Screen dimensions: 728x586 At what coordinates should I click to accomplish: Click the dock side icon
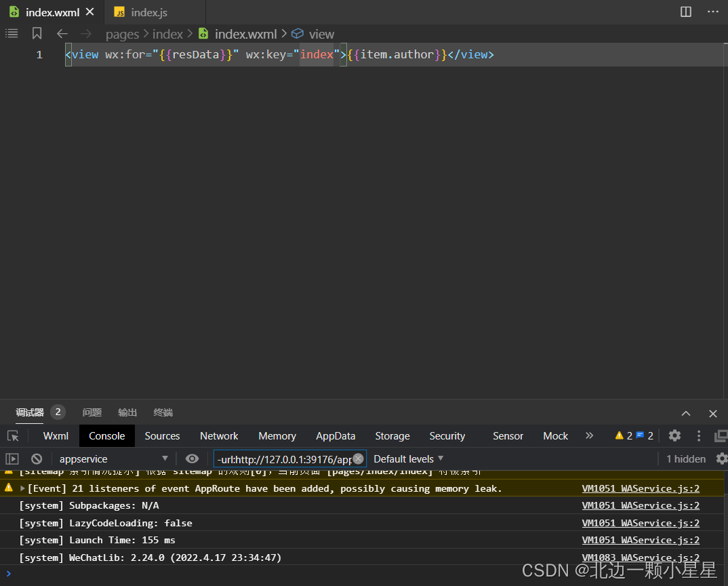coord(721,435)
